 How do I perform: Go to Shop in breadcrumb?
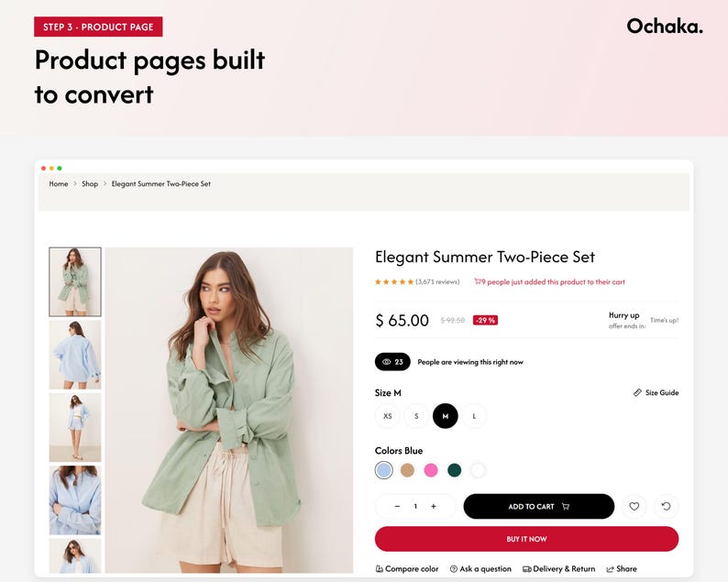point(90,184)
